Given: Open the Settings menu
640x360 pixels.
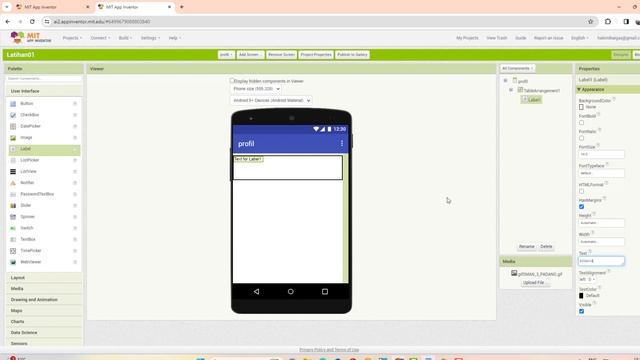Looking at the screenshot, I should coord(150,38).
